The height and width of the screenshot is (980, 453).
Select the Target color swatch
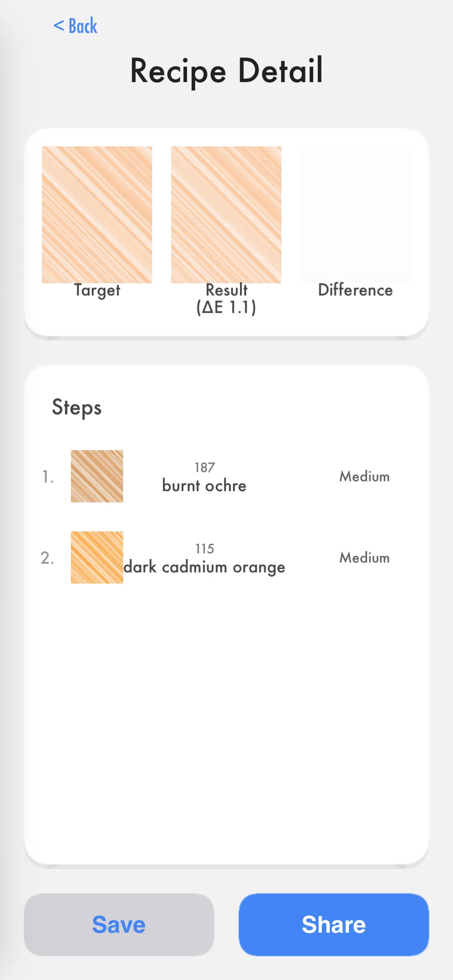[x=97, y=214]
